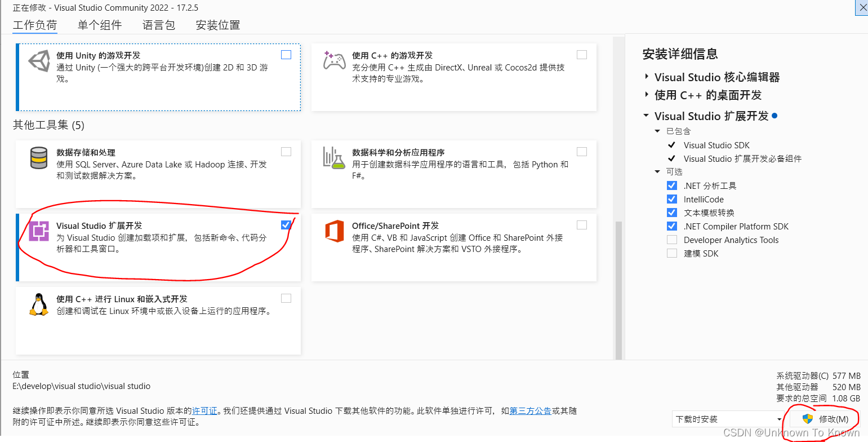Open the 下载时安装 dropdown
868x442 pixels.
click(x=728, y=419)
